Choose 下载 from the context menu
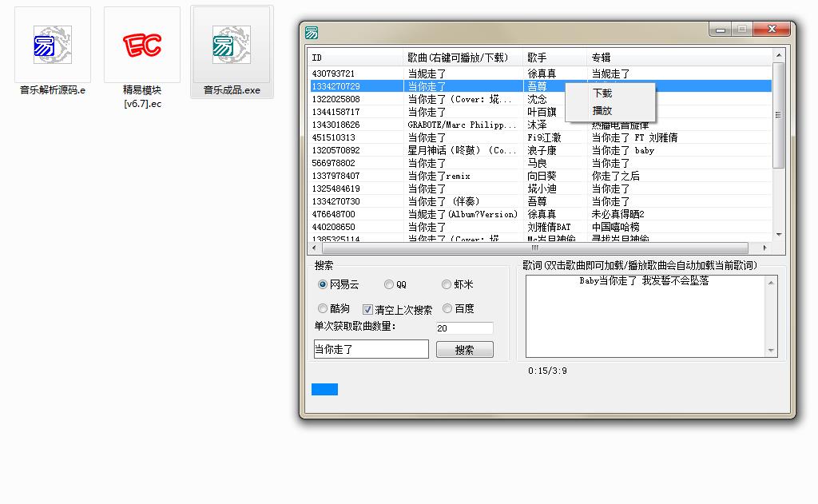 click(x=602, y=93)
